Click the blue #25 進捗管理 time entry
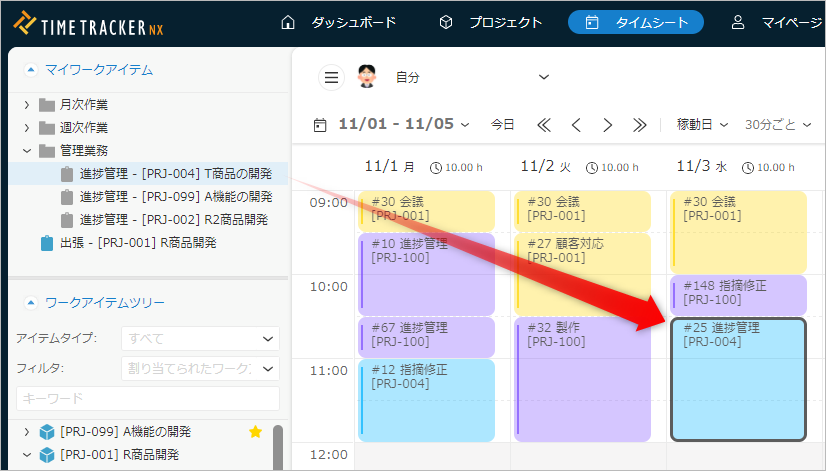Screen dimensions: 826x471 (738, 379)
